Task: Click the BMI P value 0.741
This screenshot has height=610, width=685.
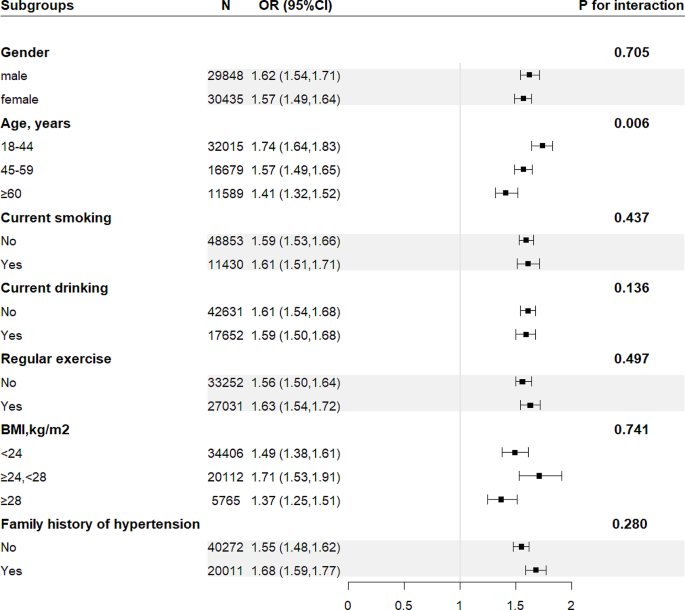Action: (632, 430)
